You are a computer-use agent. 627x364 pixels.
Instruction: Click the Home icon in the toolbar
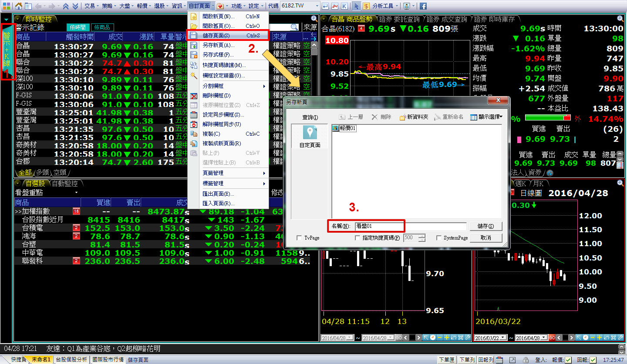point(19,6)
